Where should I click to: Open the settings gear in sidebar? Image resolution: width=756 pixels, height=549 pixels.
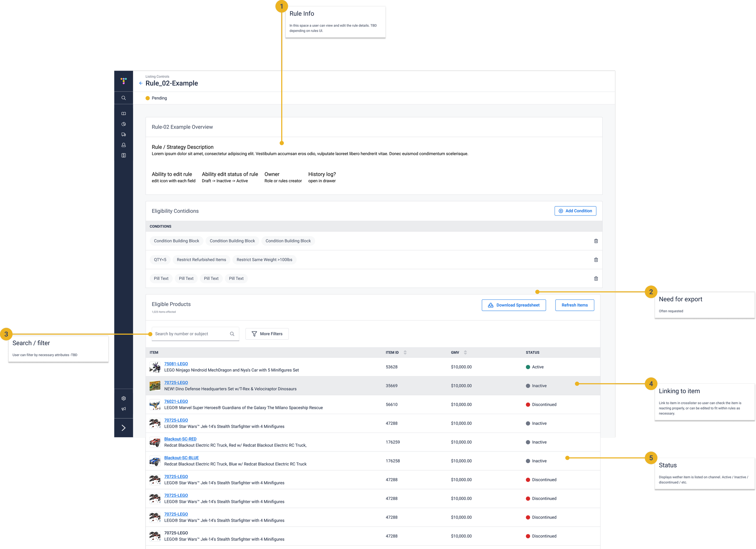(x=123, y=398)
